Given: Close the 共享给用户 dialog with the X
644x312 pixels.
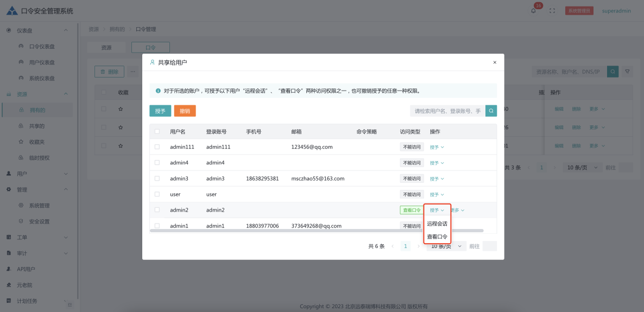Looking at the screenshot, I should 494,62.
